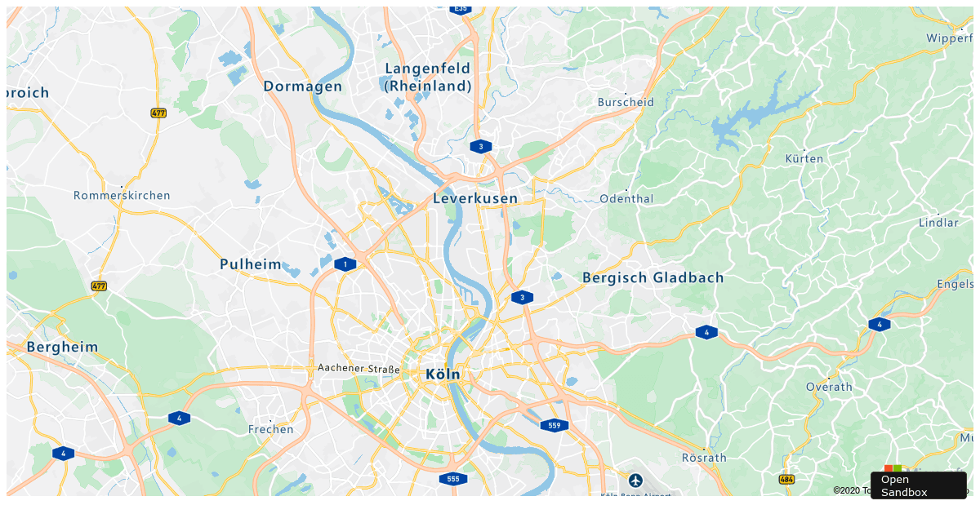The image size is (980, 514).
Task: Select the Langenfeld (Rheinland) label
Action: click(x=429, y=77)
